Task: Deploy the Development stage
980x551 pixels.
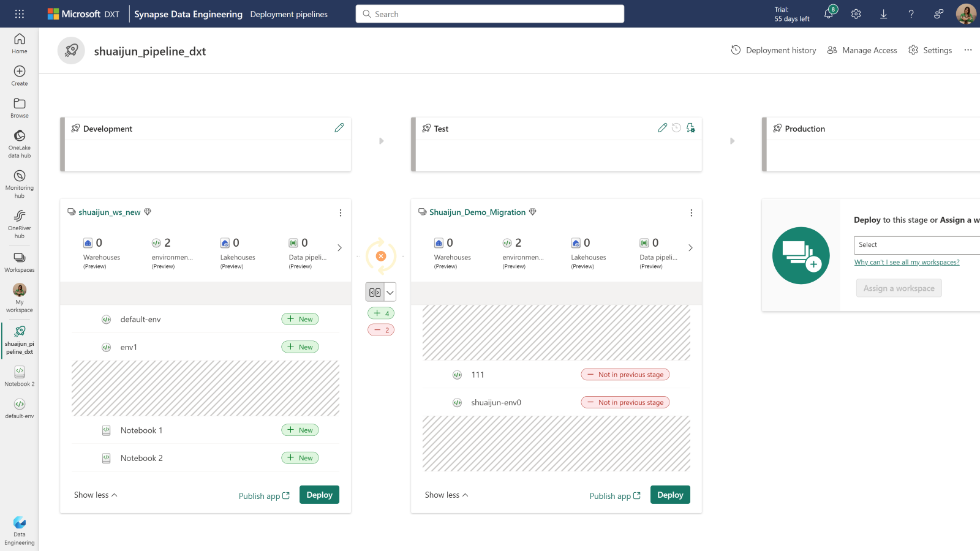Action: pos(319,495)
